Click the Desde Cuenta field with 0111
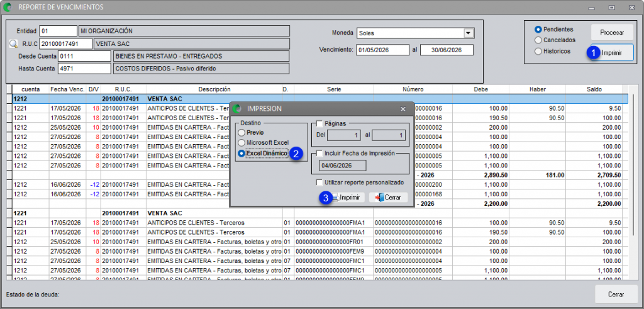 pyautogui.click(x=85, y=56)
